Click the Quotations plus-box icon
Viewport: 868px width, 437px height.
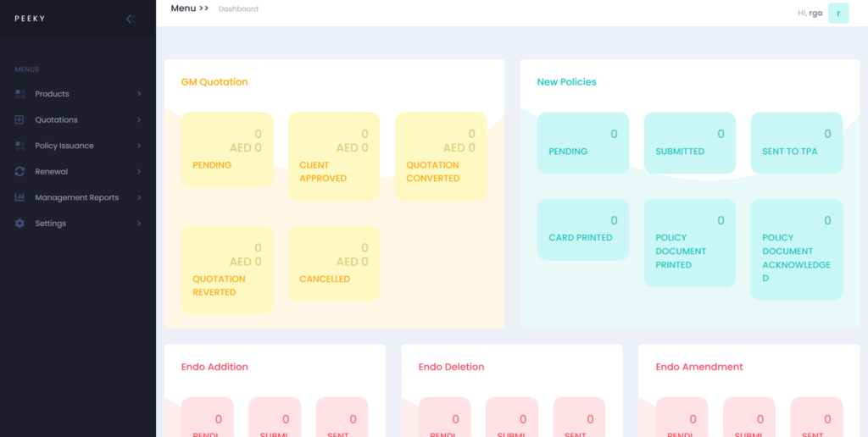[x=19, y=120]
